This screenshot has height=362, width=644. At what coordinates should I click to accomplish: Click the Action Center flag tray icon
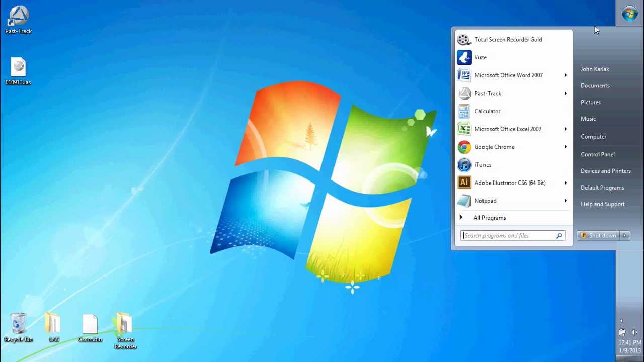click(x=622, y=332)
